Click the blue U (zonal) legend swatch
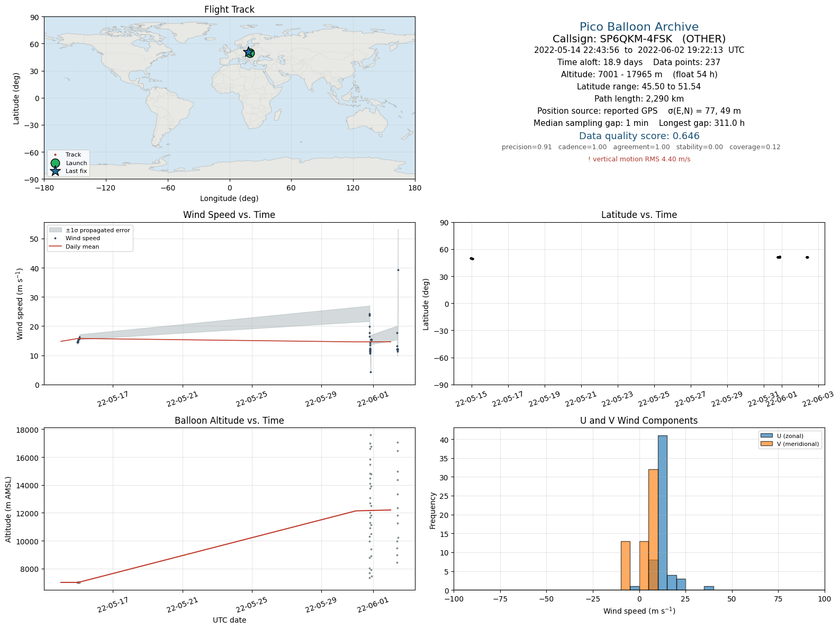The height and width of the screenshot is (629, 840). [766, 436]
